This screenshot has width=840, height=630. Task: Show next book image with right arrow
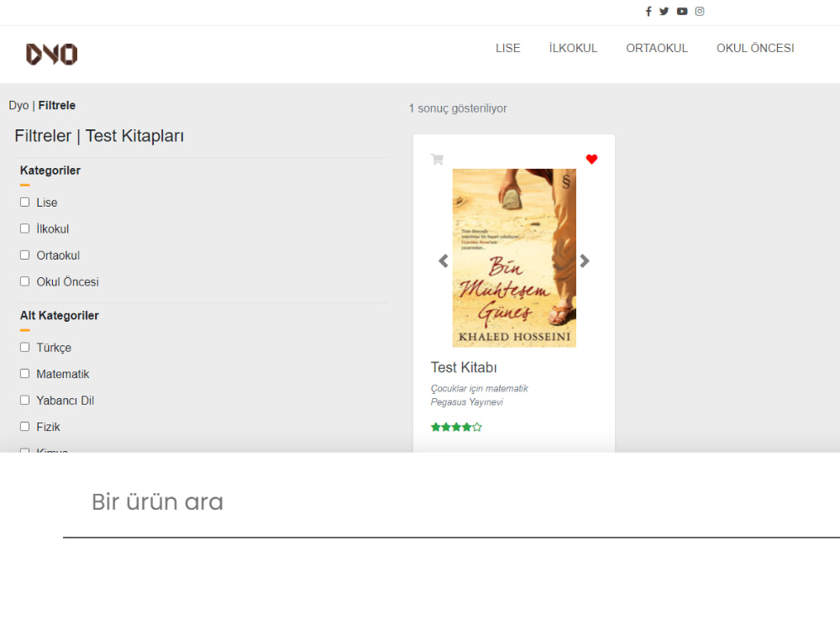click(x=585, y=261)
